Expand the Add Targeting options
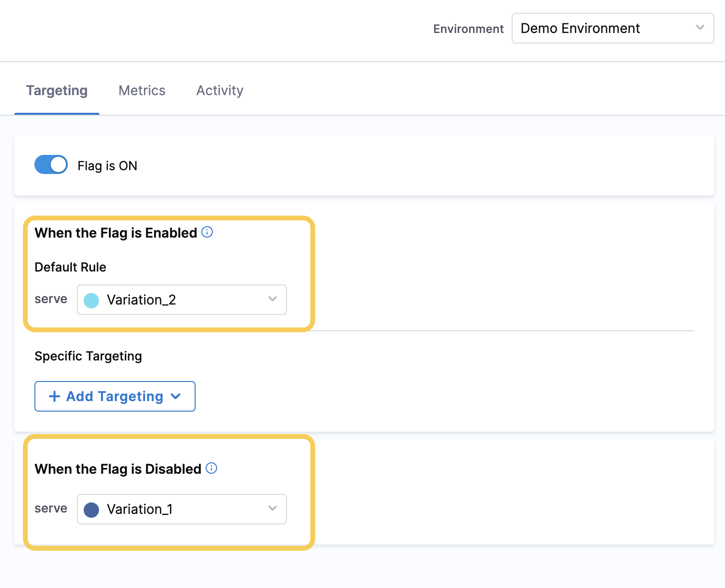 pyautogui.click(x=115, y=396)
